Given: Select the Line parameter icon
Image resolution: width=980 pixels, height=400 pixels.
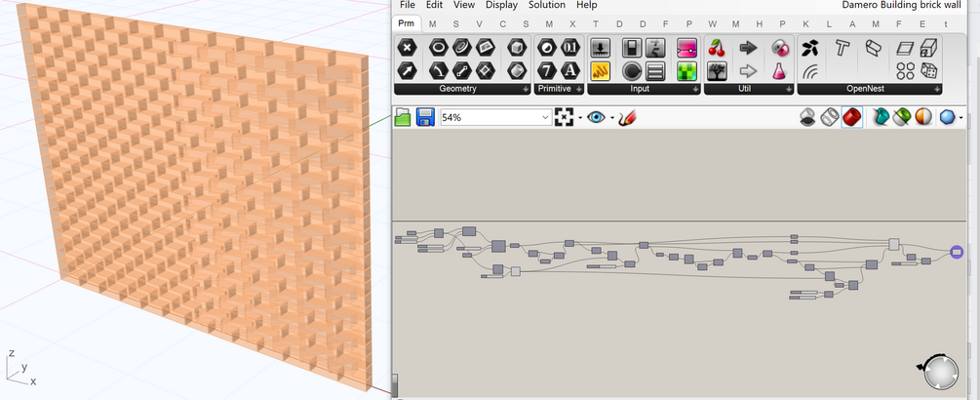Looking at the screenshot, I should [462, 70].
